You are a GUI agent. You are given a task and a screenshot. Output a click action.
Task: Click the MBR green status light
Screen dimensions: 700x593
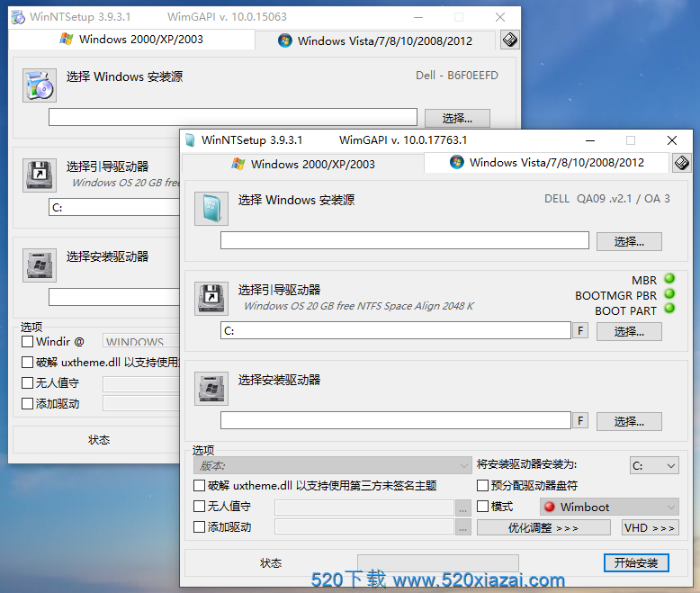669,279
